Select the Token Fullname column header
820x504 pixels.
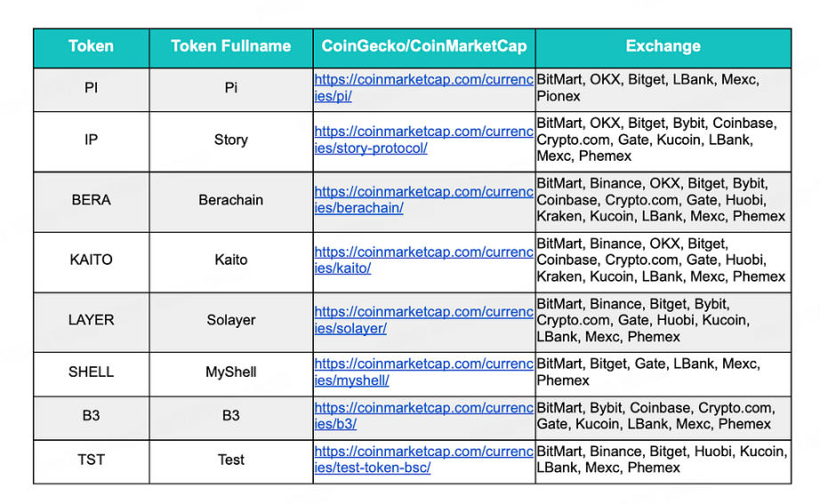pos(230,46)
